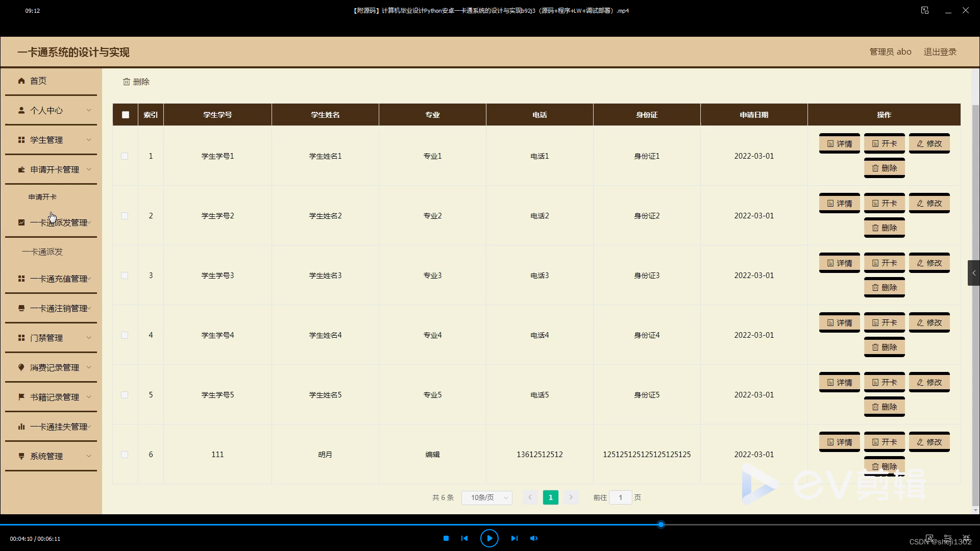Screen dimensions: 980x551
Task: Check the checkbox for row 6
Action: coord(125,455)
